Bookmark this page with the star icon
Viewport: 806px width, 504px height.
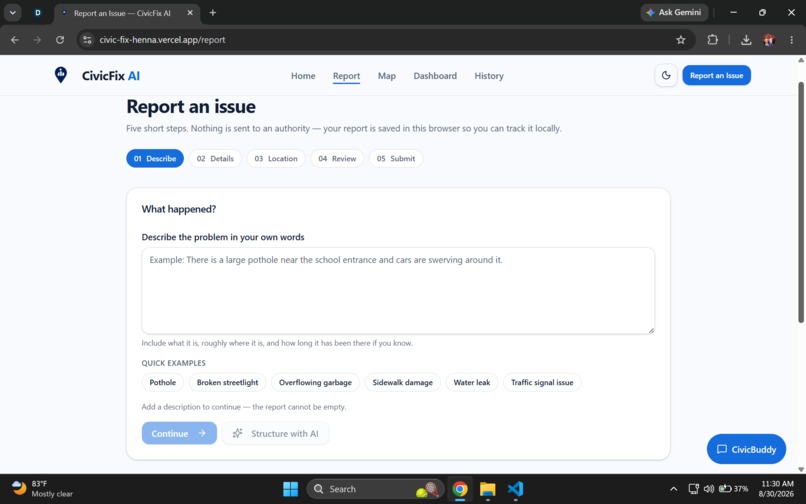click(x=681, y=40)
